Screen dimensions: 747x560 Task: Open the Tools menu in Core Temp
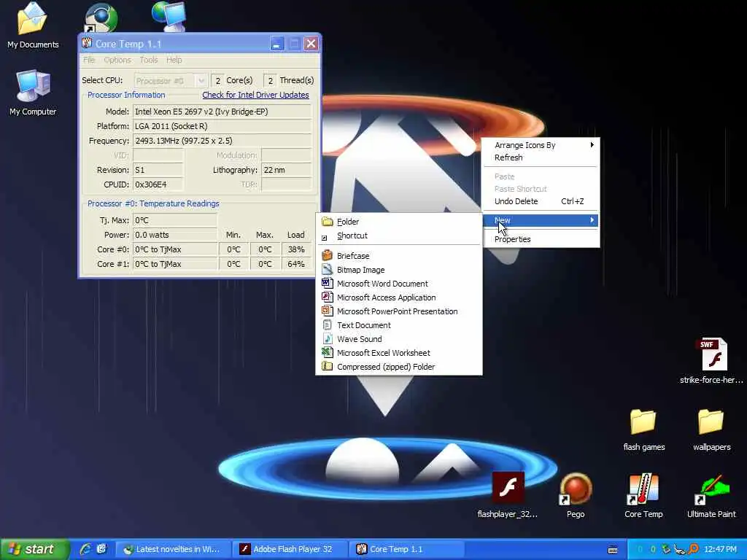click(149, 60)
